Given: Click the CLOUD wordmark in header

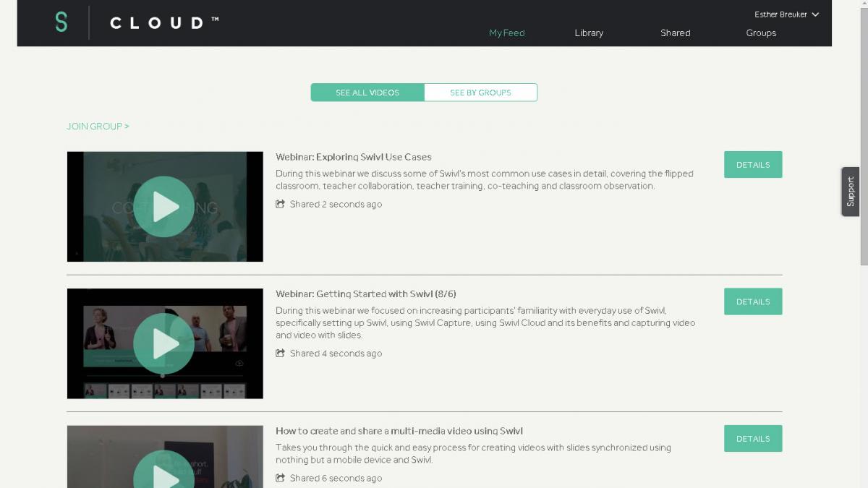Looking at the screenshot, I should point(164,23).
